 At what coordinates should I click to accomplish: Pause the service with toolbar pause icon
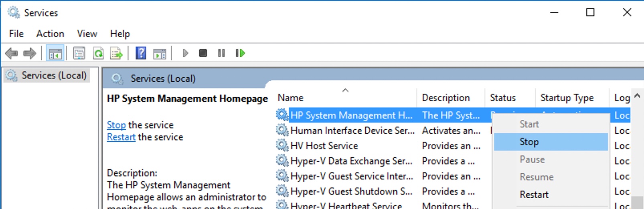pyautogui.click(x=221, y=53)
